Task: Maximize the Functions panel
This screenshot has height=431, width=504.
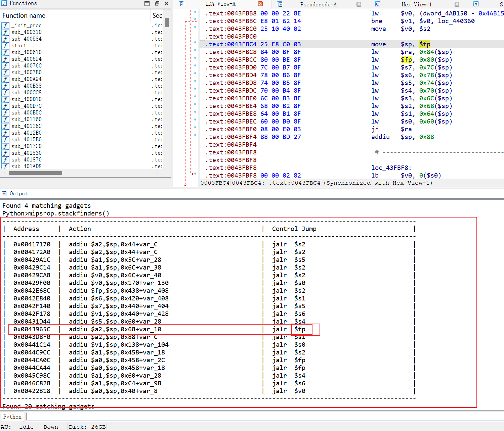Action: click(x=147, y=3)
